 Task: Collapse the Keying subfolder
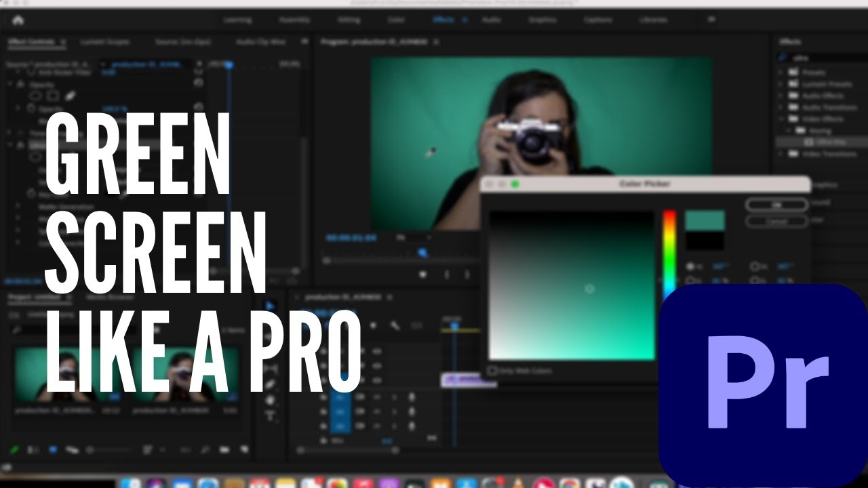click(x=790, y=130)
